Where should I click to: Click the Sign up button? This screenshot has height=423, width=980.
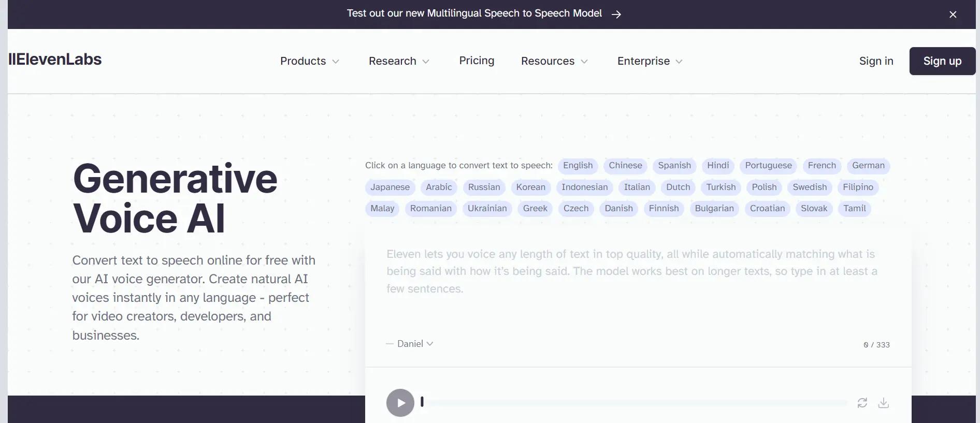[x=942, y=61]
